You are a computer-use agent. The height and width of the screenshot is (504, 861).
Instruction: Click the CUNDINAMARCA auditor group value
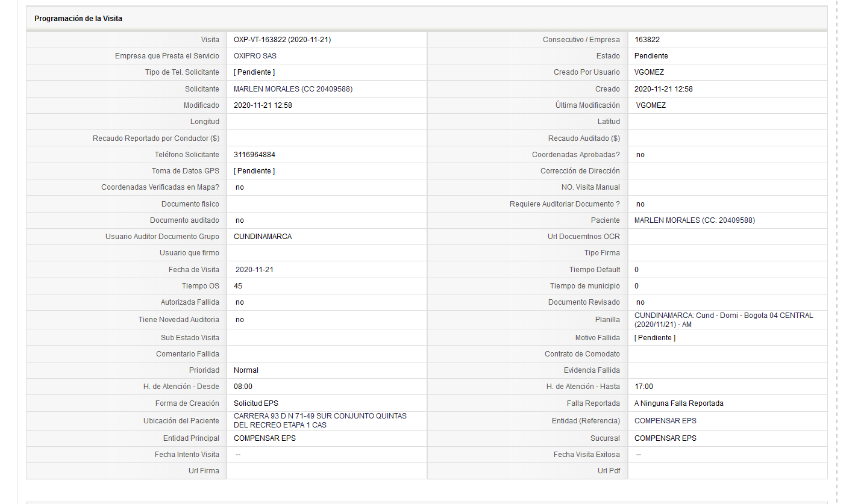click(263, 237)
